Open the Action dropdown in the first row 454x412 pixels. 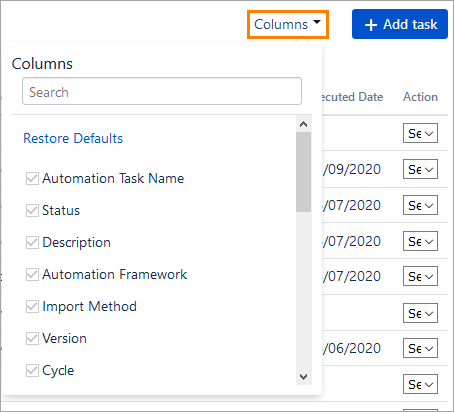pos(420,133)
